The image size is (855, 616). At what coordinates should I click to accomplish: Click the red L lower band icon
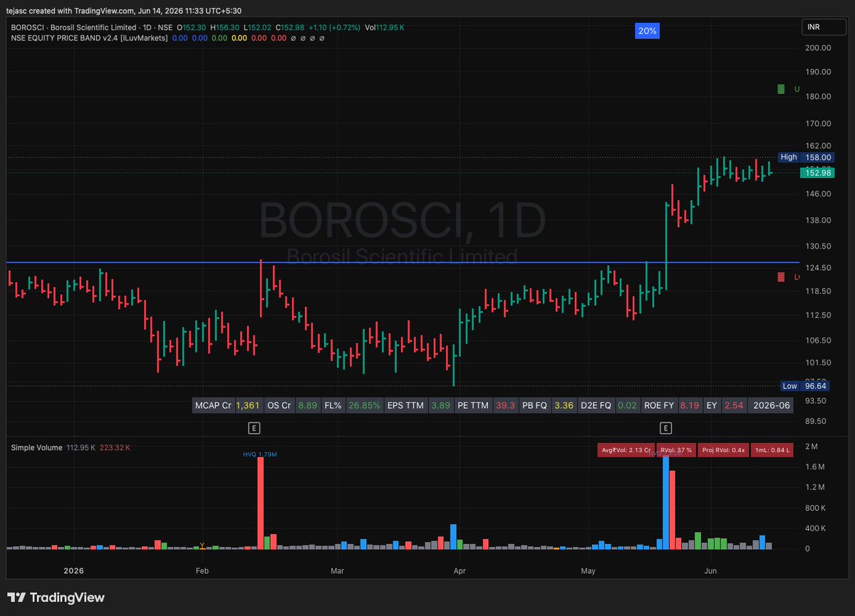pyautogui.click(x=781, y=277)
